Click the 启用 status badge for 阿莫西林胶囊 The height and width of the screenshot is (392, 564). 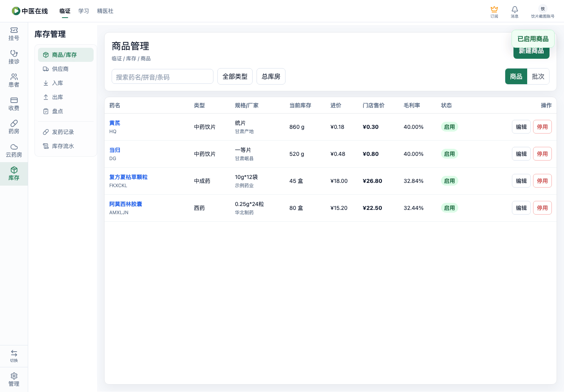click(x=450, y=208)
